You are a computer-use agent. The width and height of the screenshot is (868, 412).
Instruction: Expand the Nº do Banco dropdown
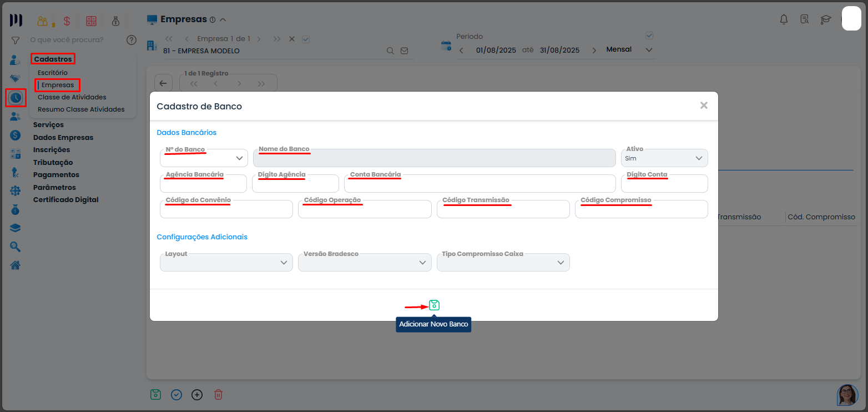(240, 159)
